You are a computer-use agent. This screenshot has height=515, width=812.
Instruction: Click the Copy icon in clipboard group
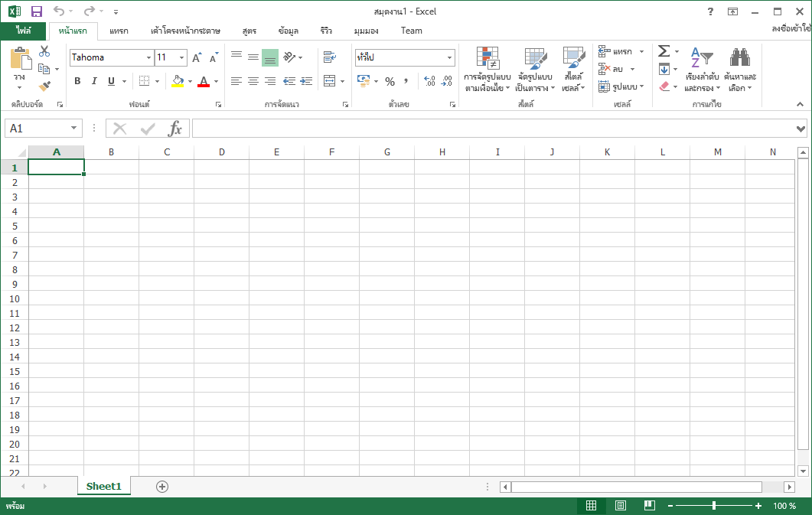point(44,69)
